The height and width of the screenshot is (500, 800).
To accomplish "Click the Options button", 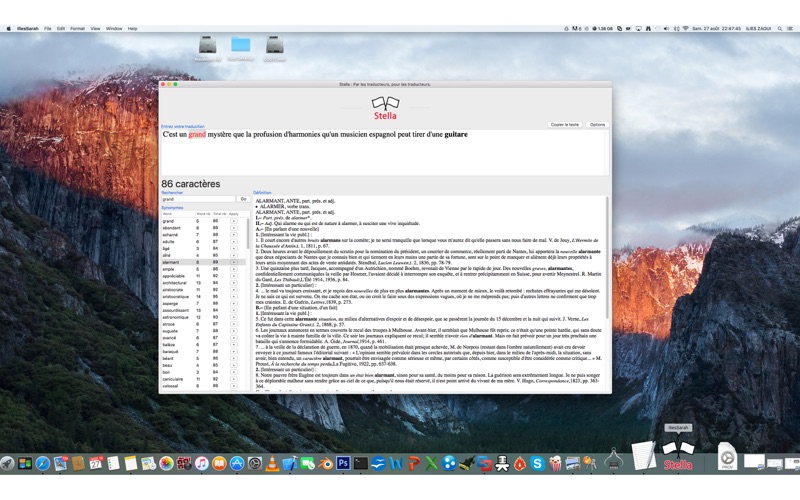I will (597, 124).
